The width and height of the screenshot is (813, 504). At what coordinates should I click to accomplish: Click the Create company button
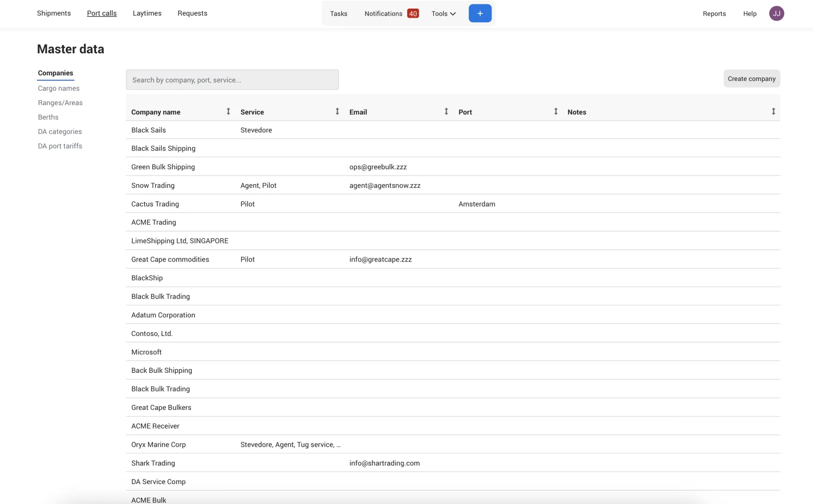pyautogui.click(x=751, y=79)
